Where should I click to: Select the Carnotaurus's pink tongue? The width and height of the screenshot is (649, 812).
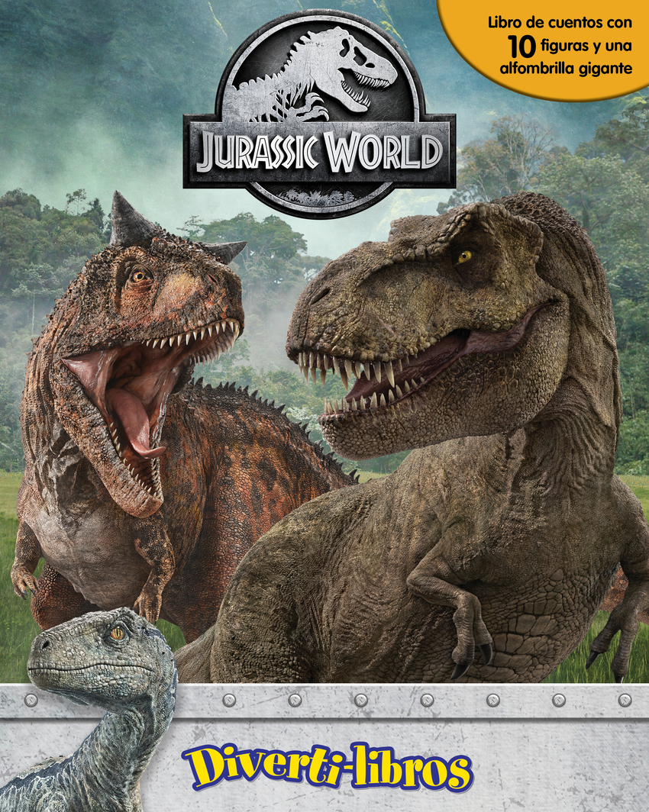pyautogui.click(x=132, y=416)
